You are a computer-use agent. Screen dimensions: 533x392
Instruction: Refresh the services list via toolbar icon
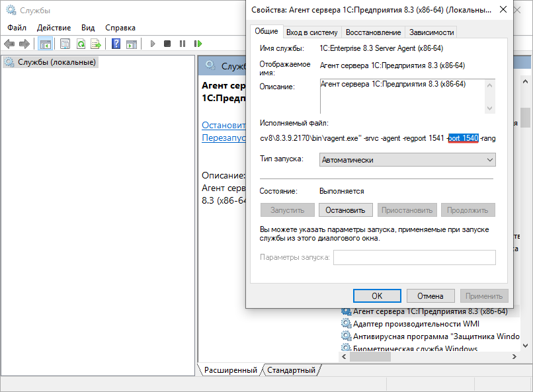click(x=81, y=44)
